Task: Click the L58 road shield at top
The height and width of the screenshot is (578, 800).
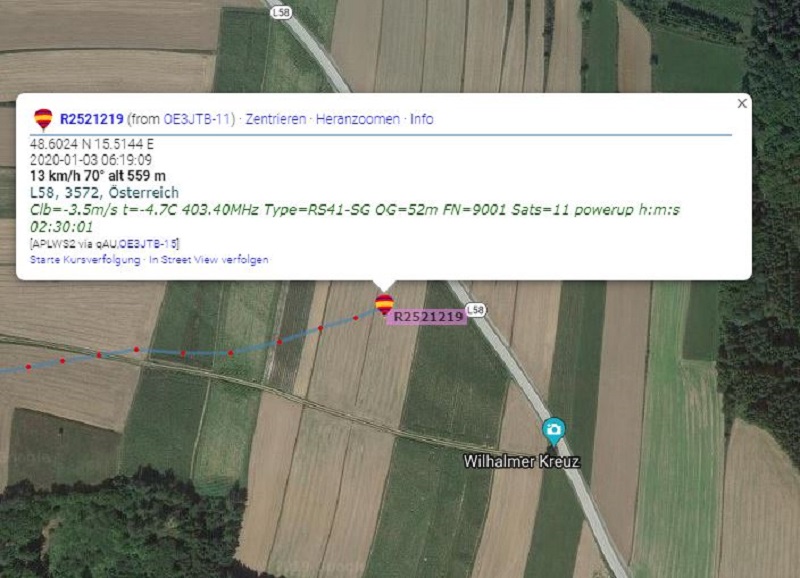Action: click(x=281, y=13)
